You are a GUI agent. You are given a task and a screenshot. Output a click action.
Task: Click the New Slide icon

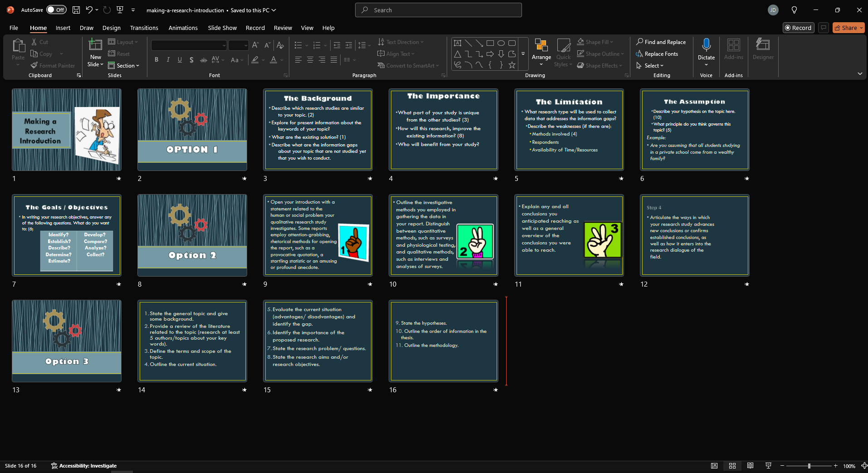(95, 45)
